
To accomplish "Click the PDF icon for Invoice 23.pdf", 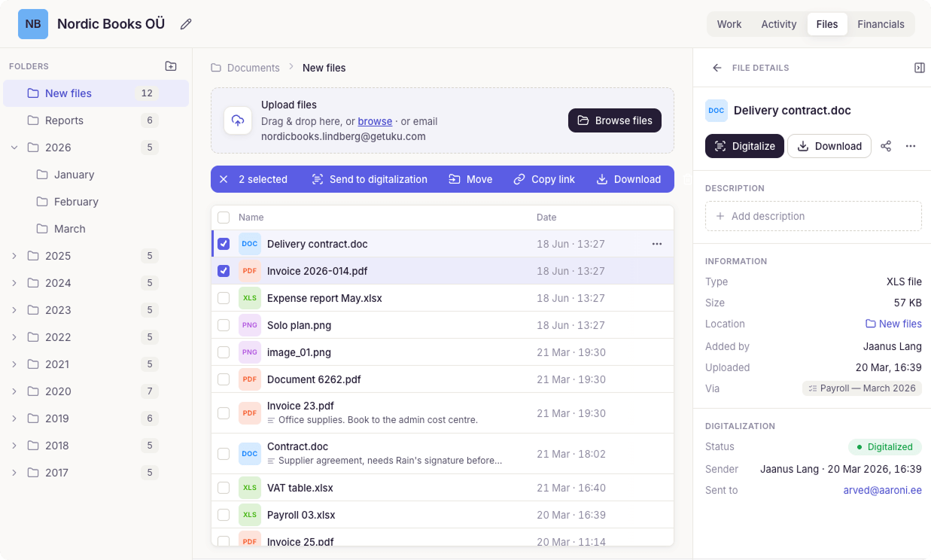I will [x=250, y=413].
